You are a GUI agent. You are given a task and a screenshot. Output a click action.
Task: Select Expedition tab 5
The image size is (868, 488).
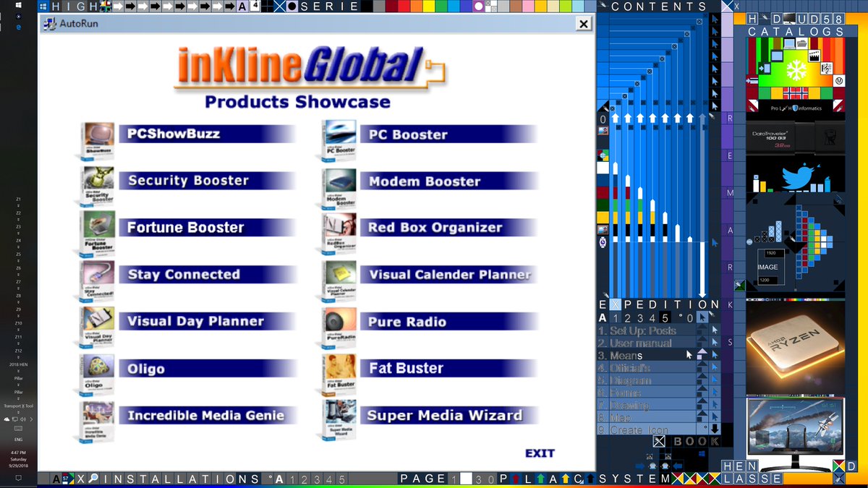(665, 318)
